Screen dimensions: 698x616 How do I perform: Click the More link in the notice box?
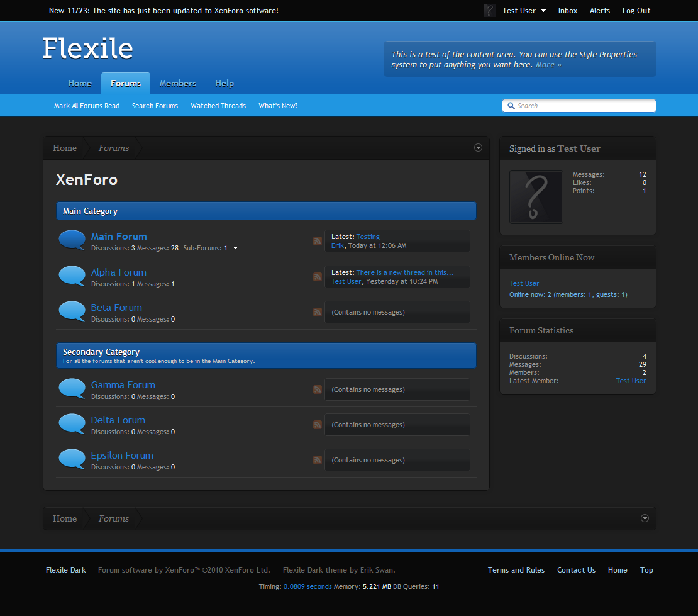click(x=546, y=64)
